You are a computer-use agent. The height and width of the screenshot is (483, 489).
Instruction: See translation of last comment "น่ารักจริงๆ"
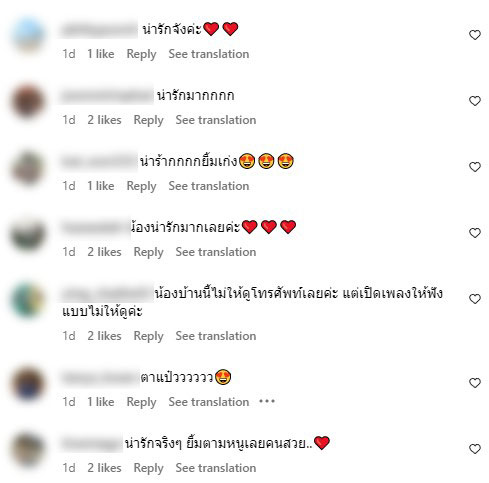tap(216, 468)
